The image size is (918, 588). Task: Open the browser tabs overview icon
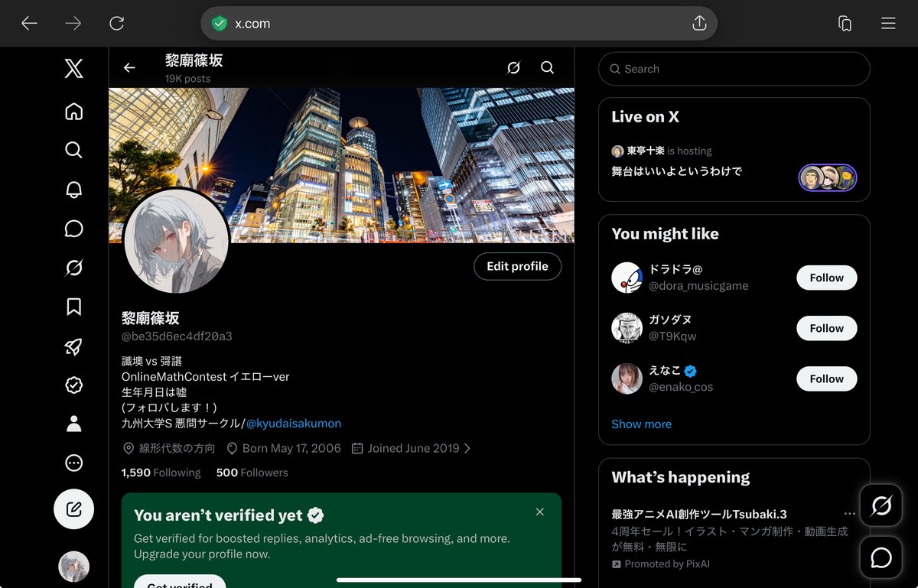845,24
